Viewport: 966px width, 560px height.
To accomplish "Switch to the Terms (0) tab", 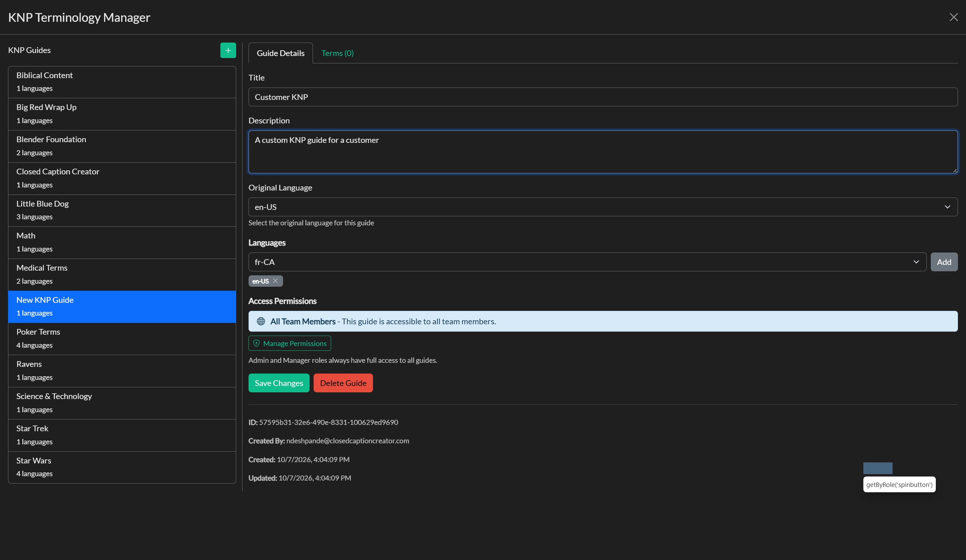I will [337, 53].
